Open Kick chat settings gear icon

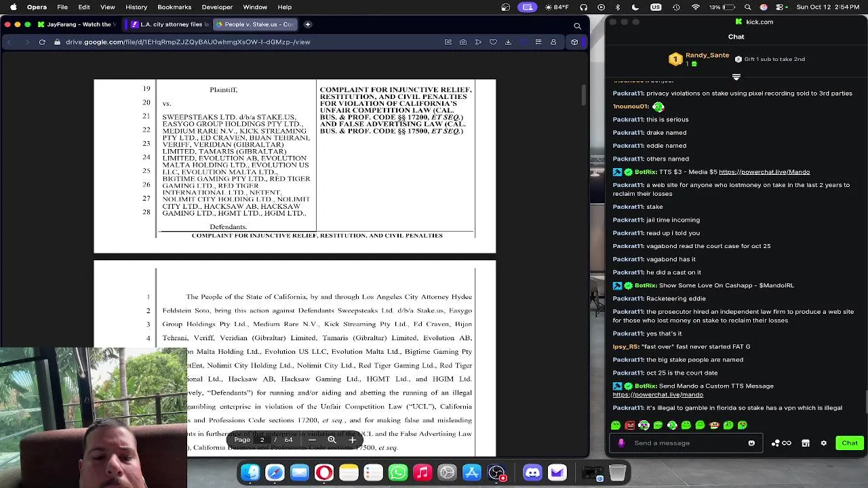pos(824,443)
